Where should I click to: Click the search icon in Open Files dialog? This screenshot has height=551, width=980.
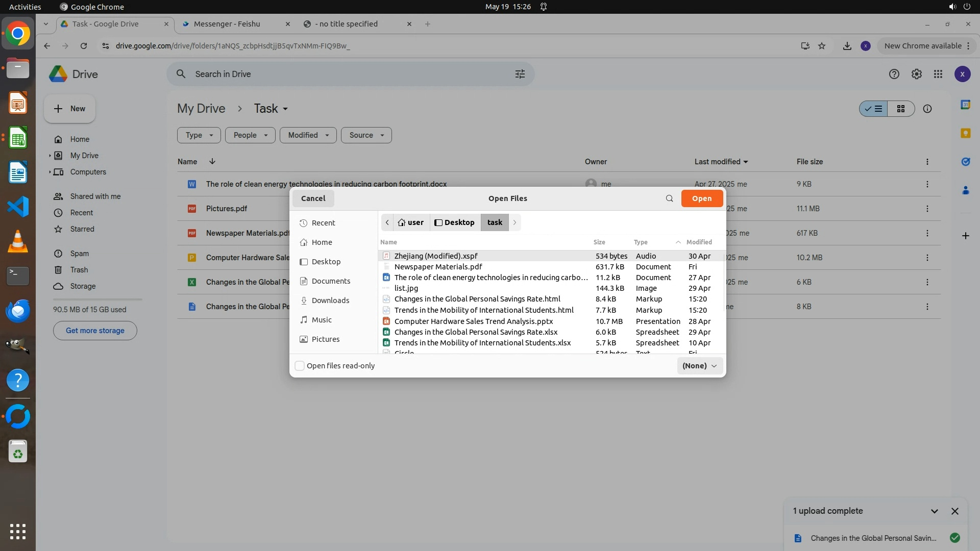[x=669, y=198]
